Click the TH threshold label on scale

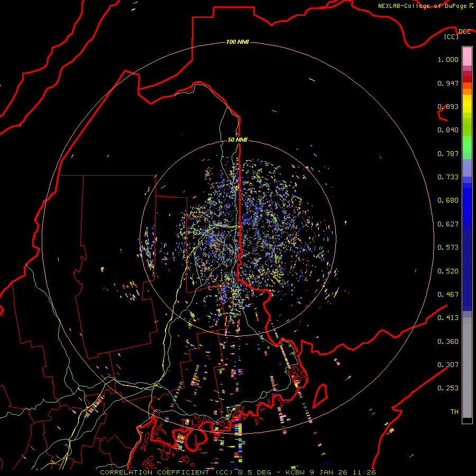click(454, 412)
